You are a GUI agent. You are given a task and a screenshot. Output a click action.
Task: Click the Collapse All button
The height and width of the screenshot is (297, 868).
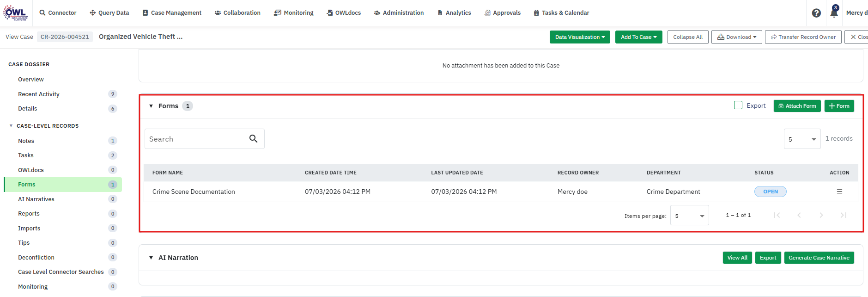688,37
